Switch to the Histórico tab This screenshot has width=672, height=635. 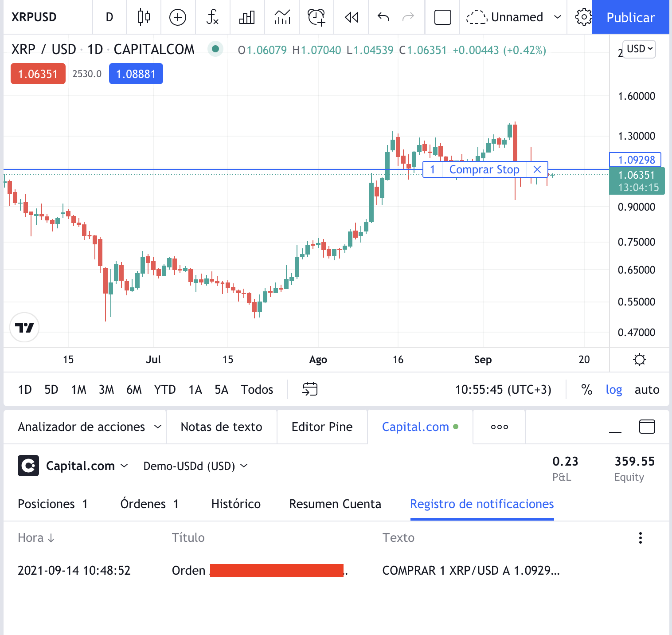click(236, 504)
